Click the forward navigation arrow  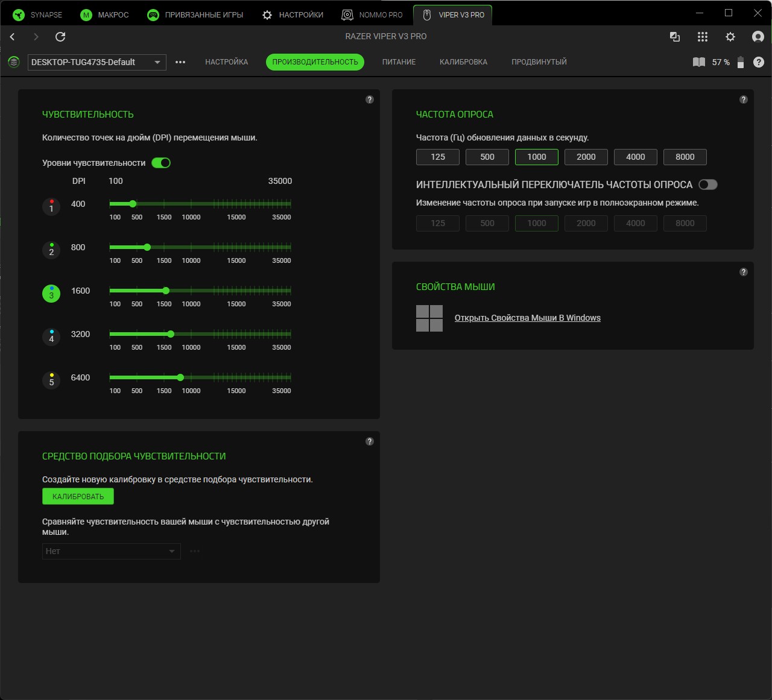tap(36, 37)
